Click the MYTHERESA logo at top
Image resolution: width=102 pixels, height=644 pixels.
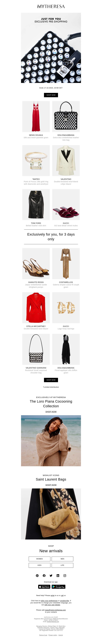[51, 7]
